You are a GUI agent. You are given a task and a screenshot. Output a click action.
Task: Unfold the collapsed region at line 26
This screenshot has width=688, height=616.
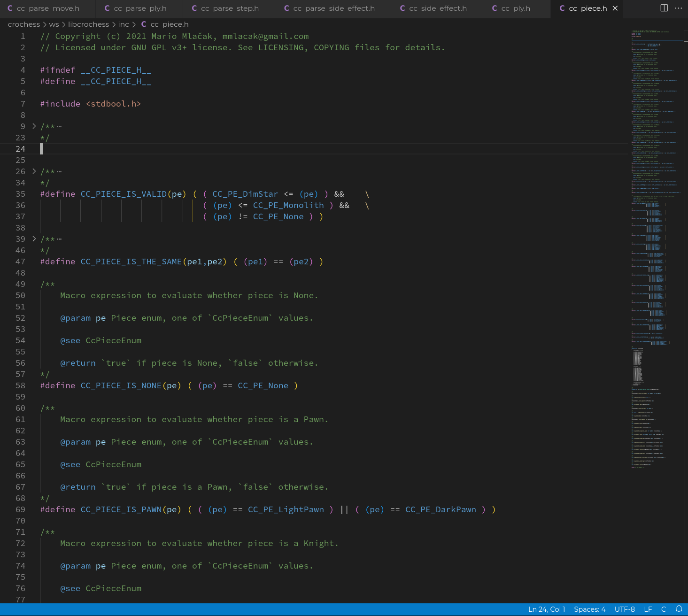33,171
